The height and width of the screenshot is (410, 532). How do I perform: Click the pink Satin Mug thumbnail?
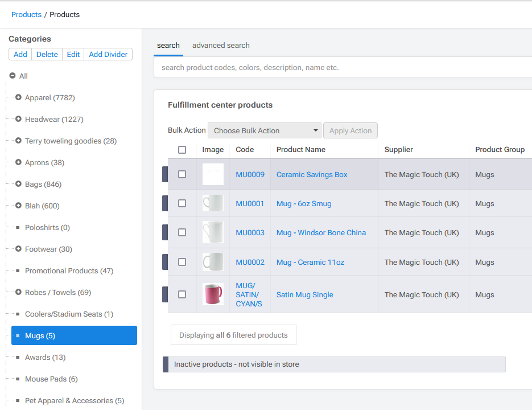tap(213, 294)
